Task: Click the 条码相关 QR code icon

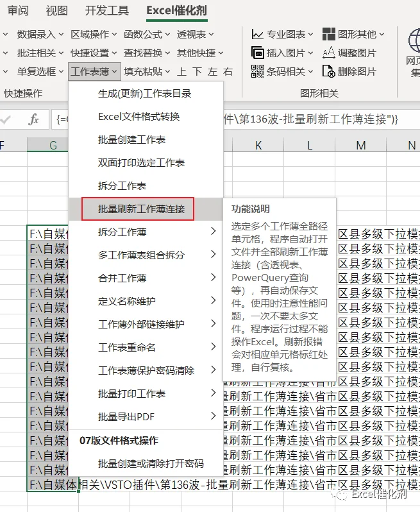Action: 258,71
